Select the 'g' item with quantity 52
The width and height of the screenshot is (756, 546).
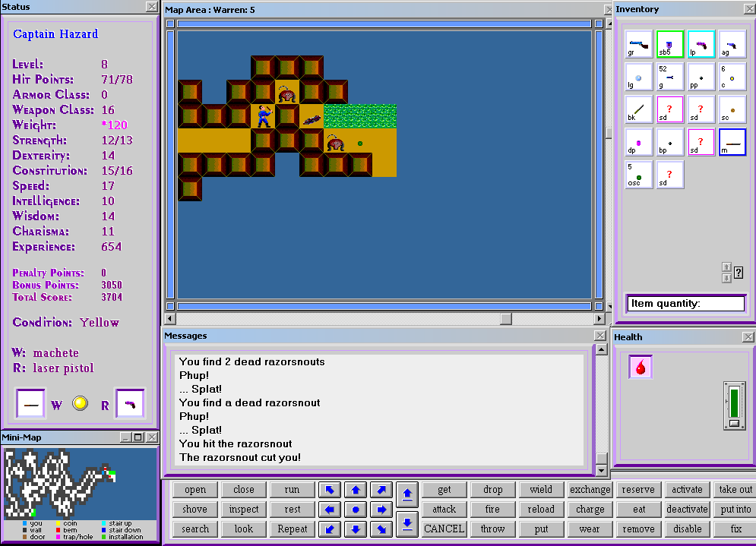tap(669, 77)
